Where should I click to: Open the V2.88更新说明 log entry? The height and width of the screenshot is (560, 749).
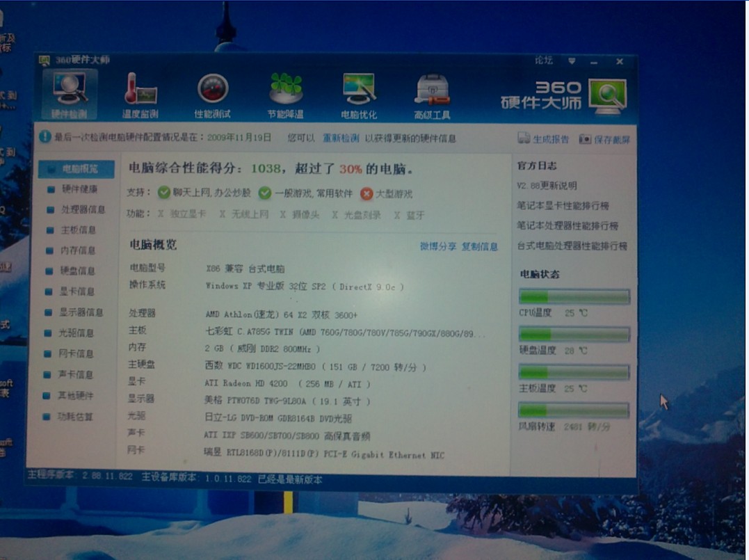(x=547, y=186)
